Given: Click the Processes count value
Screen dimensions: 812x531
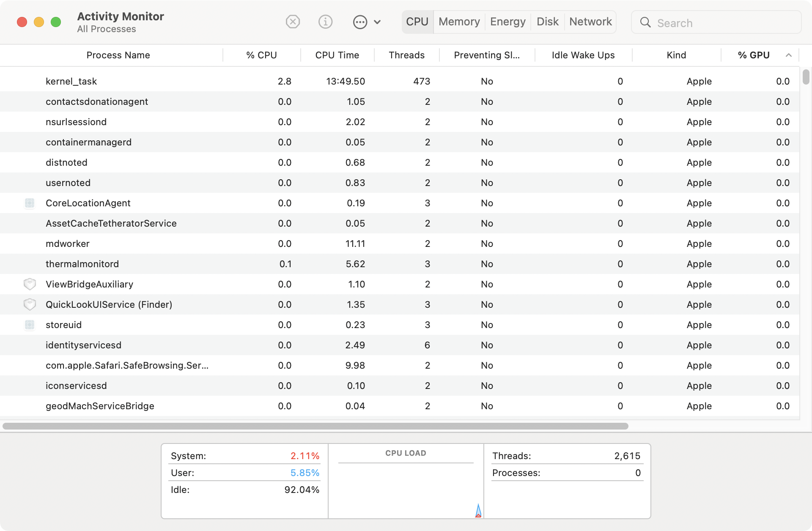Looking at the screenshot, I should tap(638, 473).
